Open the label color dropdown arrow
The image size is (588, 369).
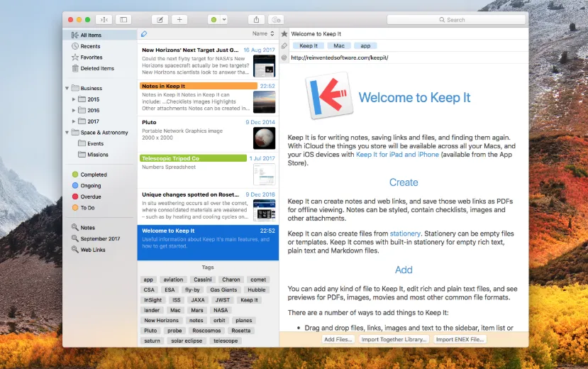(x=224, y=19)
